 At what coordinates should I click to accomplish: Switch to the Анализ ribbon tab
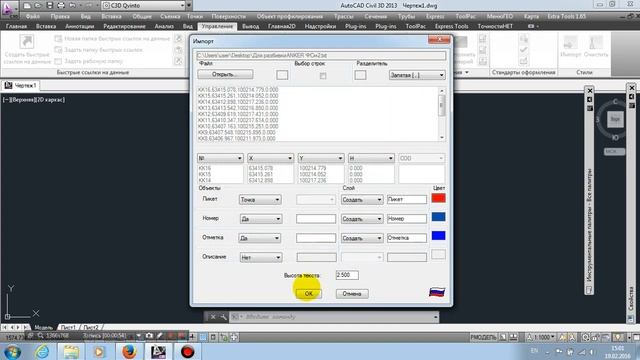[164, 26]
